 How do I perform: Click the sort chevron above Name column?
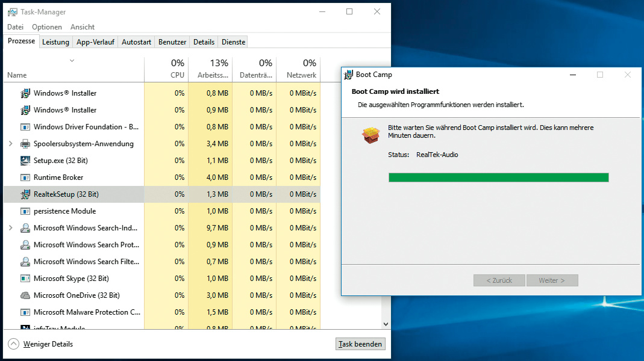click(72, 60)
